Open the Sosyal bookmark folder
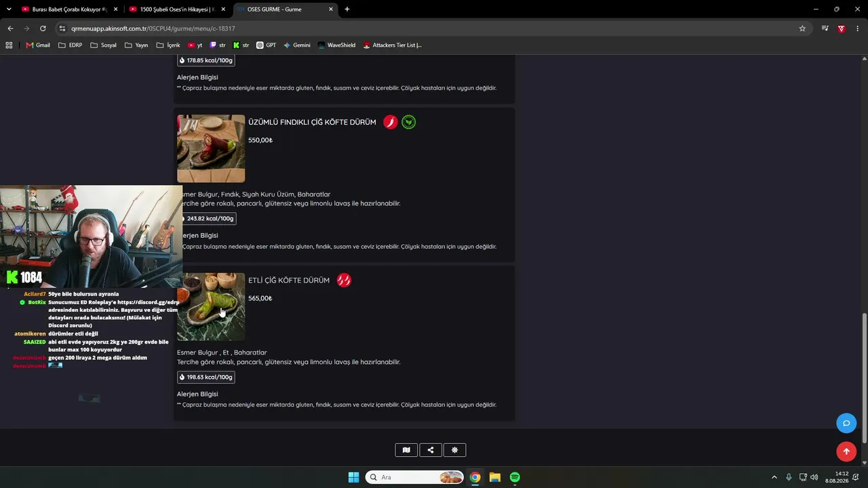Screen dimensions: 868x488 (x=103, y=45)
